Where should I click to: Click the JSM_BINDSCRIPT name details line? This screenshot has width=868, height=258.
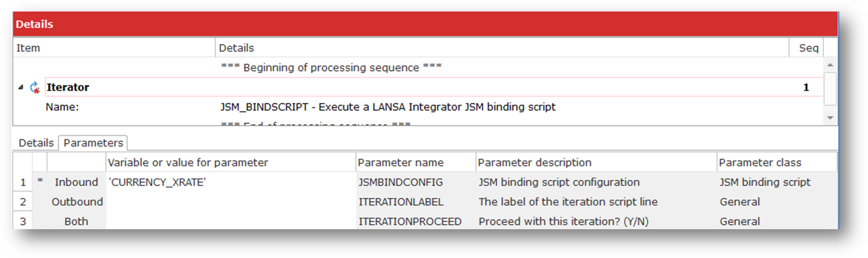(x=387, y=107)
